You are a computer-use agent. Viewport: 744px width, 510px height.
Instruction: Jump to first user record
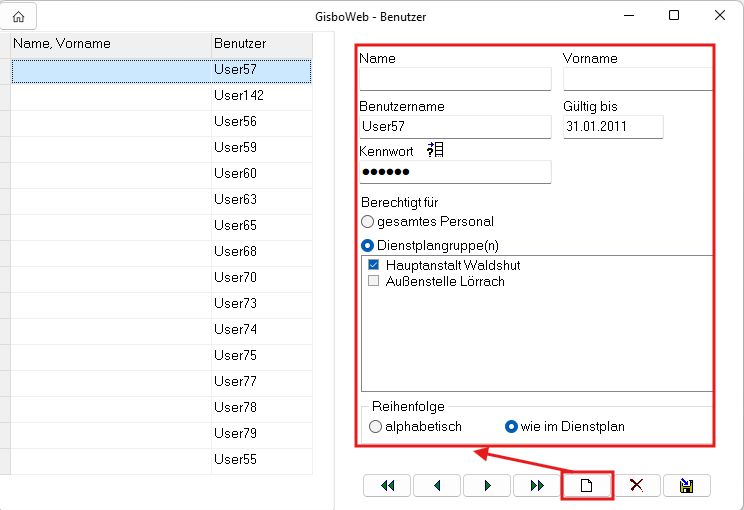pos(387,485)
